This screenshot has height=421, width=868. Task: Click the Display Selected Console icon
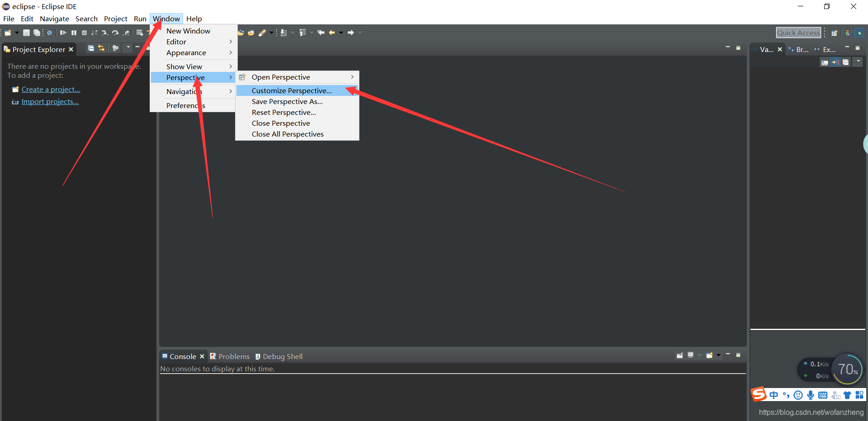690,355
